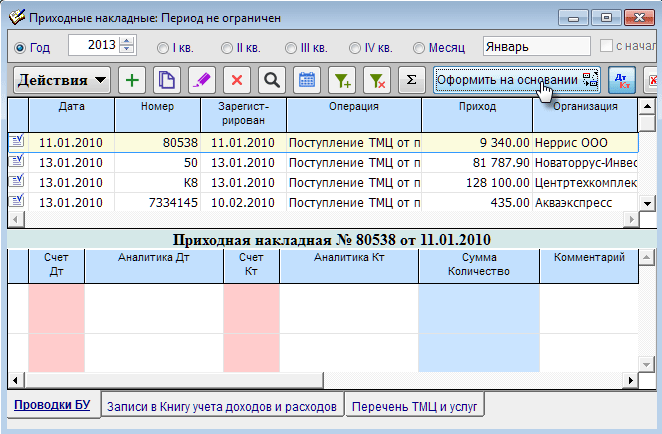The height and width of the screenshot is (434, 662).
Task: Click the Акваэкспресс organization cell
Action: click(x=585, y=203)
